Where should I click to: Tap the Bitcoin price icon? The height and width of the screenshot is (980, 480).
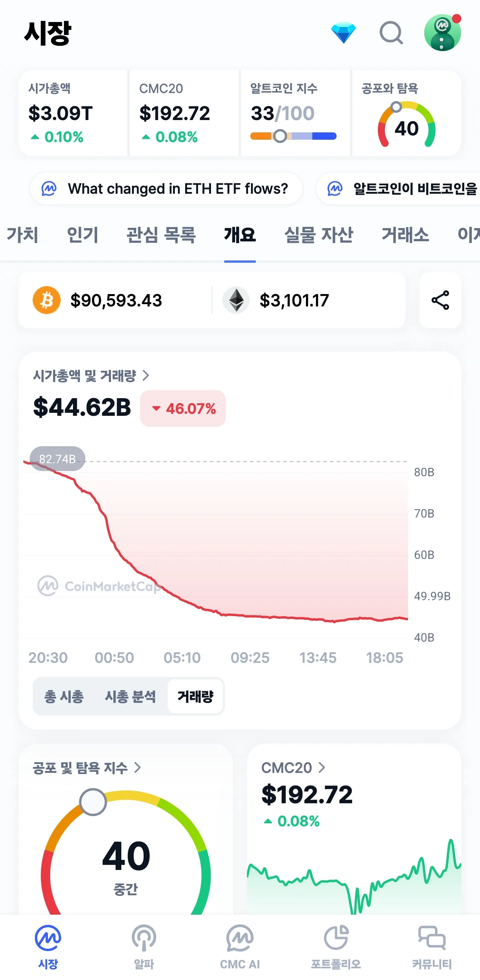pyautogui.click(x=46, y=300)
